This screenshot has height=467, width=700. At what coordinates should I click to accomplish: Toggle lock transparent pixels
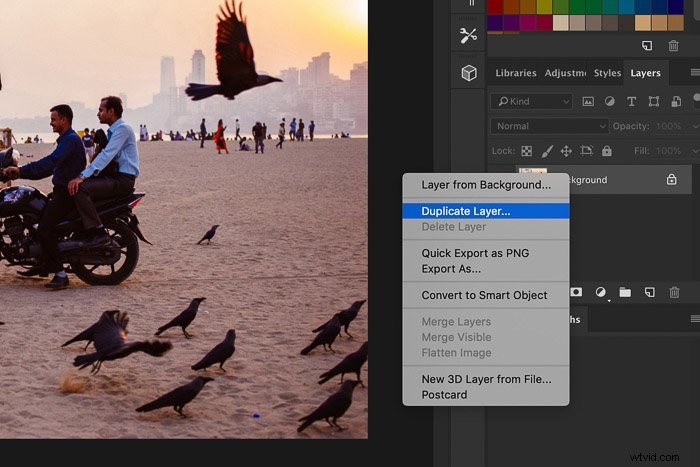click(527, 151)
